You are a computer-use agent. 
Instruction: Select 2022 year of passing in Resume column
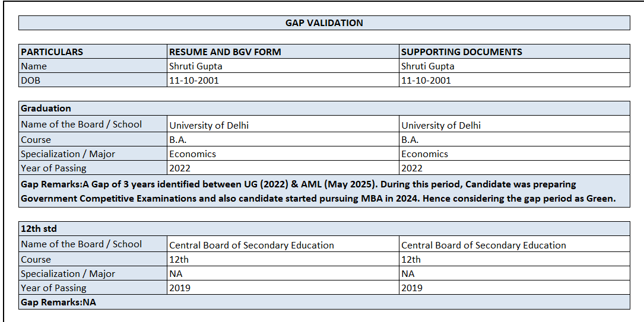pyautogui.click(x=180, y=168)
